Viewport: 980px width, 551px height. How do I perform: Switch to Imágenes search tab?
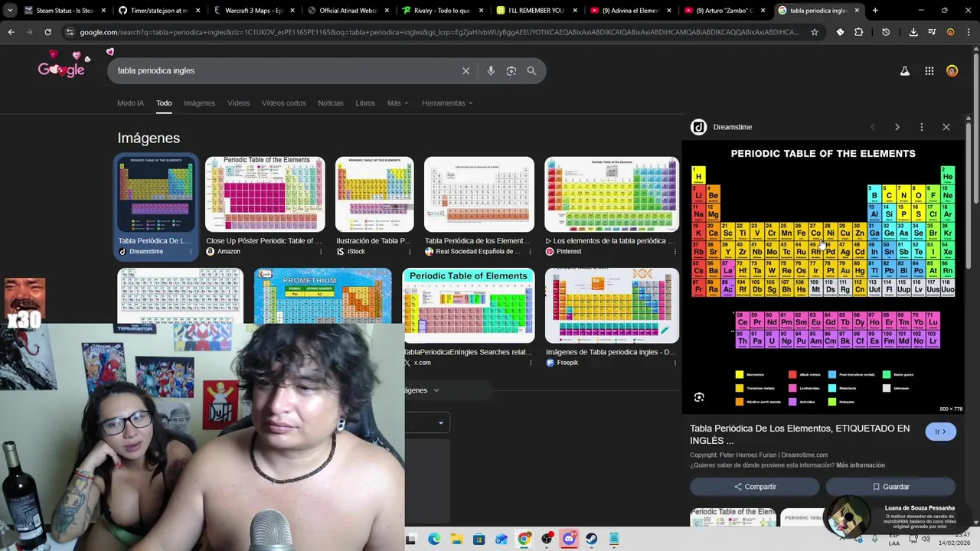tap(199, 103)
